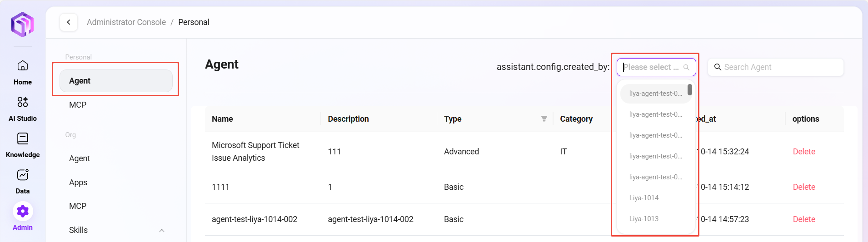
Task: Click the Type column filter icon
Action: pos(544,119)
